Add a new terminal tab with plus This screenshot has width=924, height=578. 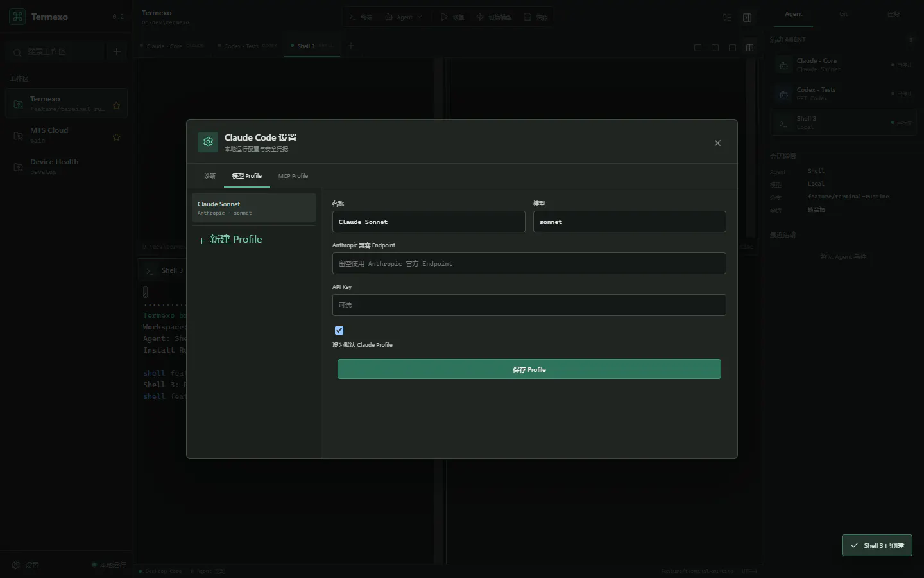click(x=351, y=46)
